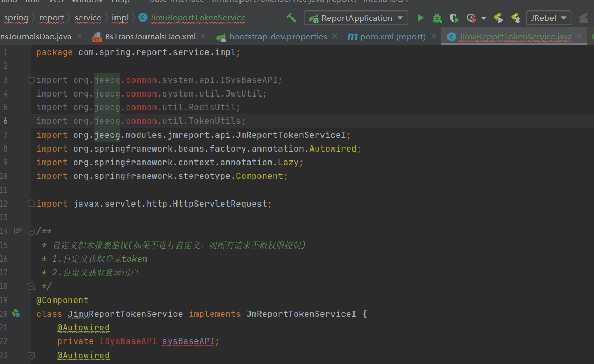Open the partially visible nsJournalsDao.java tab
Image resolution: width=594 pixels, height=364 pixels.
click(x=36, y=37)
